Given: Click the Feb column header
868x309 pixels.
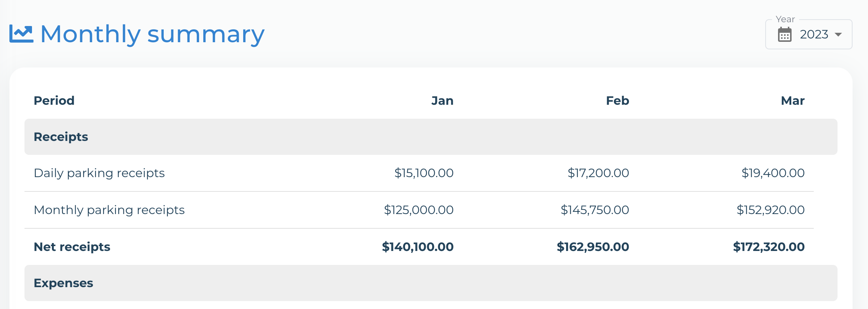Looking at the screenshot, I should (x=617, y=101).
